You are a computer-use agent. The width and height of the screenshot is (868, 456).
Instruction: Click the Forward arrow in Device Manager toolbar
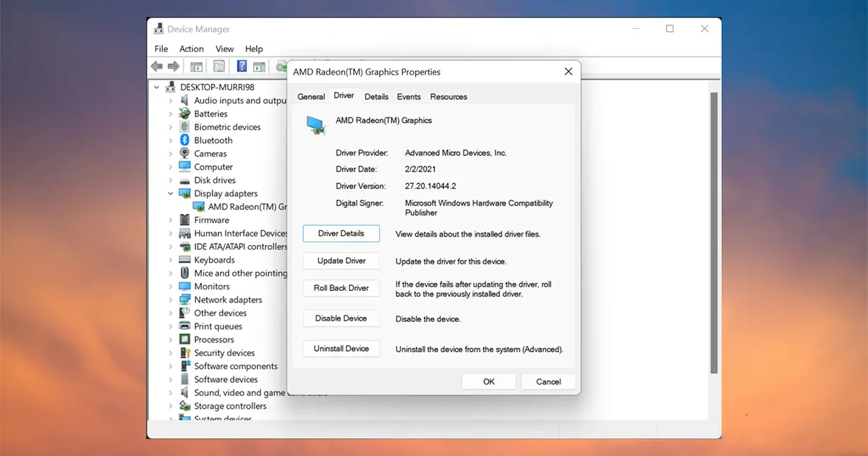tap(174, 67)
